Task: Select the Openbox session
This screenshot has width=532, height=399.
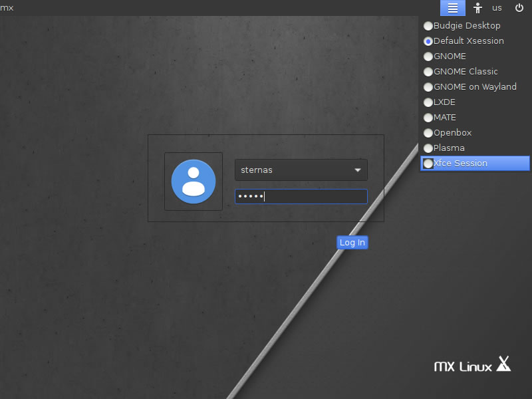Action: click(x=475, y=132)
